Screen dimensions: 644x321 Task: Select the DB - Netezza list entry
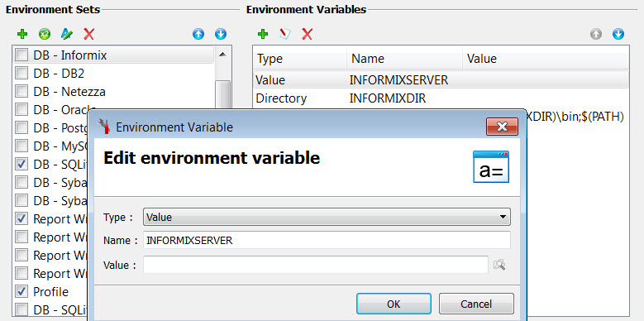click(114, 91)
